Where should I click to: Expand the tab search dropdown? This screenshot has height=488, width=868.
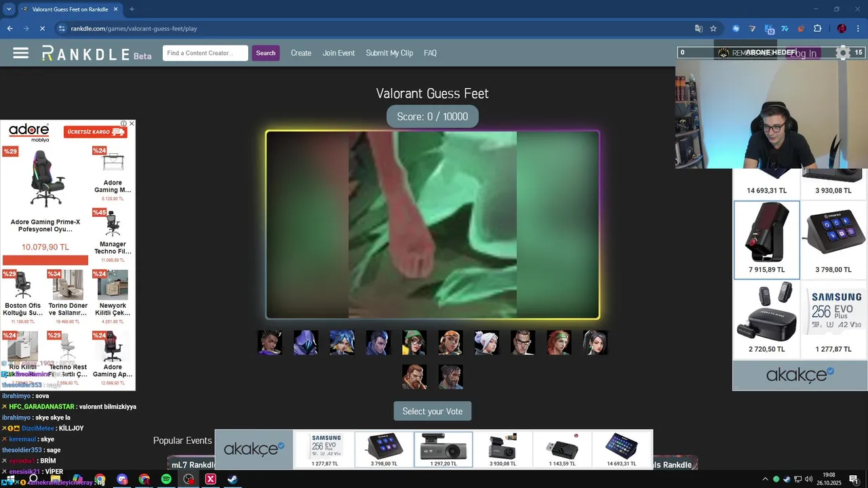point(8,9)
